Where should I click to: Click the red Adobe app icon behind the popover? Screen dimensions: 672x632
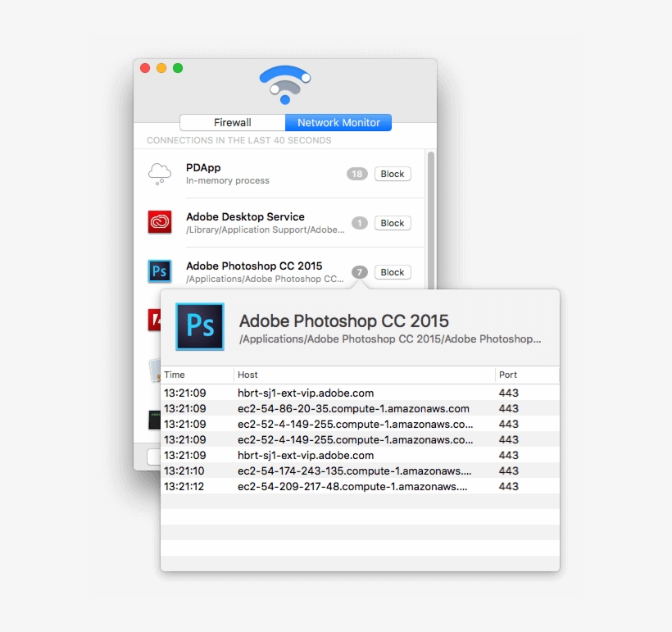156,320
